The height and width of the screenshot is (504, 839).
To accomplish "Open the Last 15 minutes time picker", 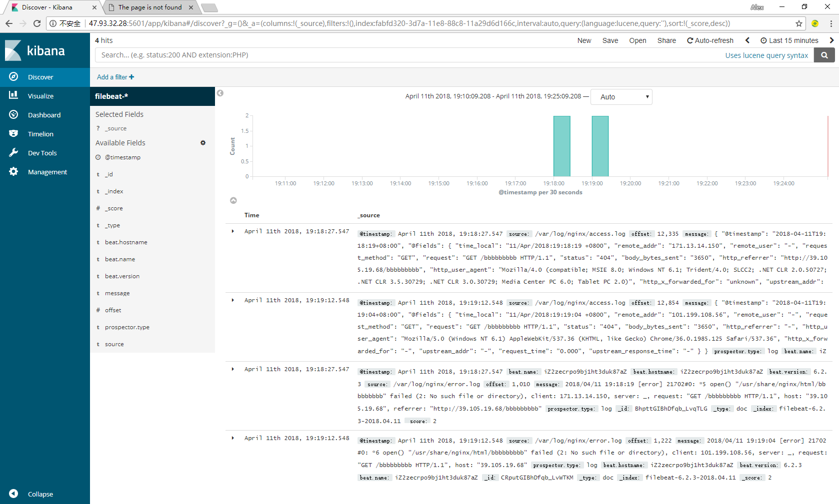I will pos(789,40).
